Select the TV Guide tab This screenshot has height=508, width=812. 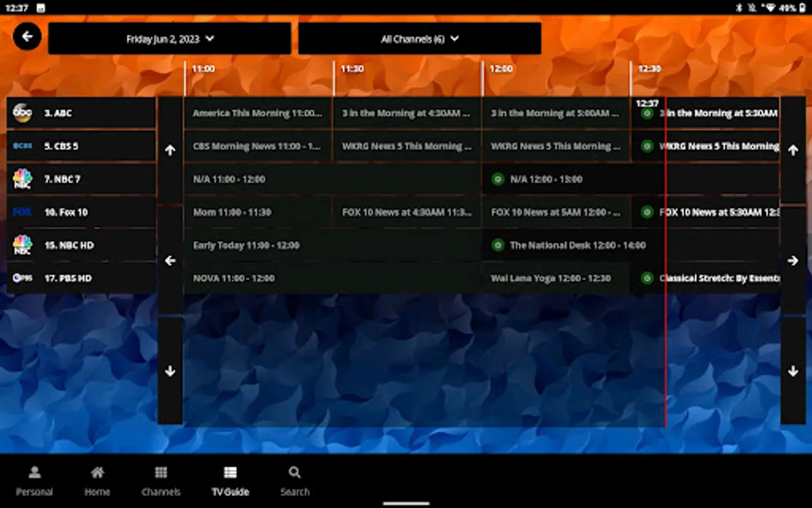click(x=230, y=481)
